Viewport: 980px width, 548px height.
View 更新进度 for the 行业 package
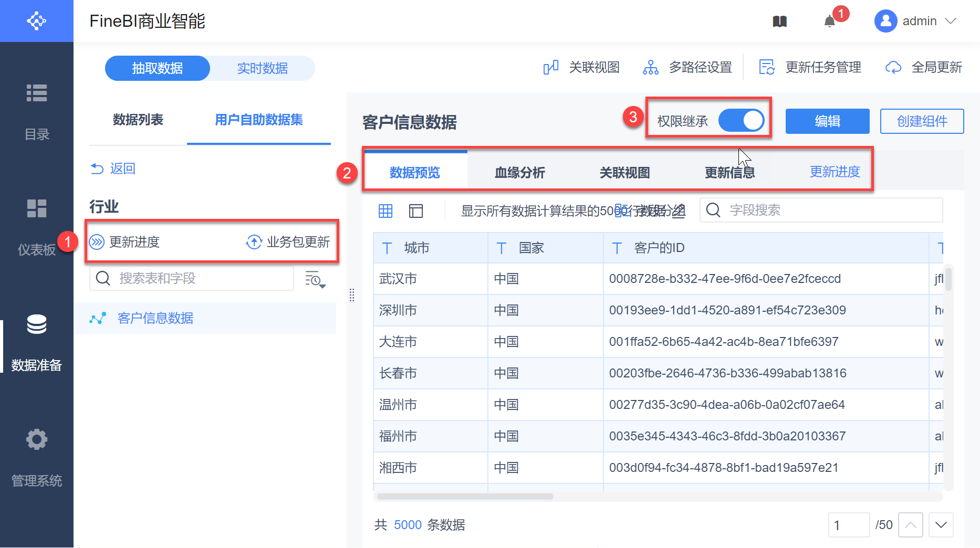[x=124, y=242]
